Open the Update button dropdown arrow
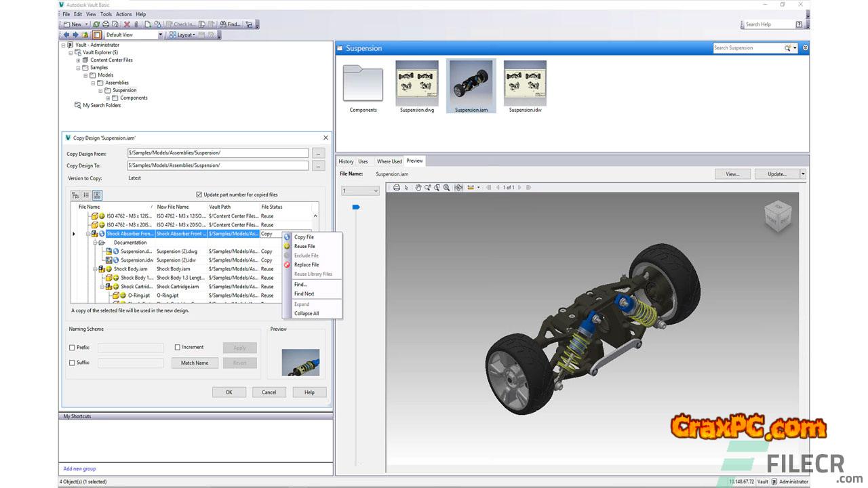The height and width of the screenshot is (488, 868). [x=803, y=174]
